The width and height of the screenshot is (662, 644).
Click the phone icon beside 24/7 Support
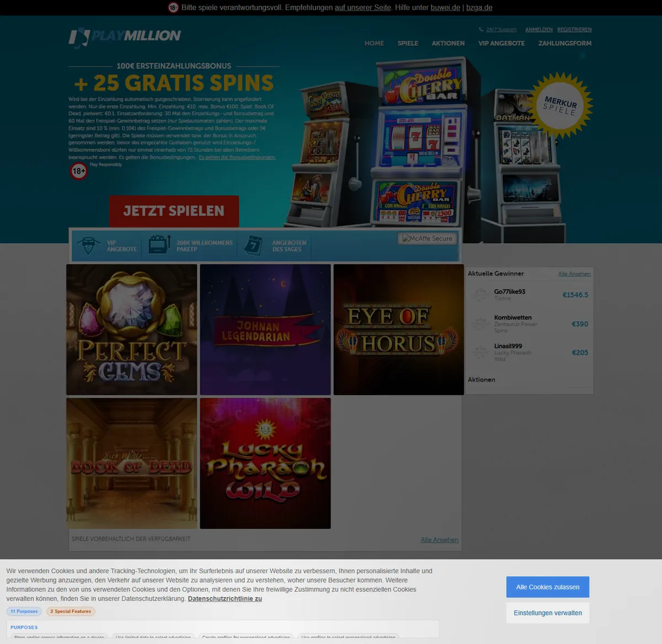(x=481, y=30)
